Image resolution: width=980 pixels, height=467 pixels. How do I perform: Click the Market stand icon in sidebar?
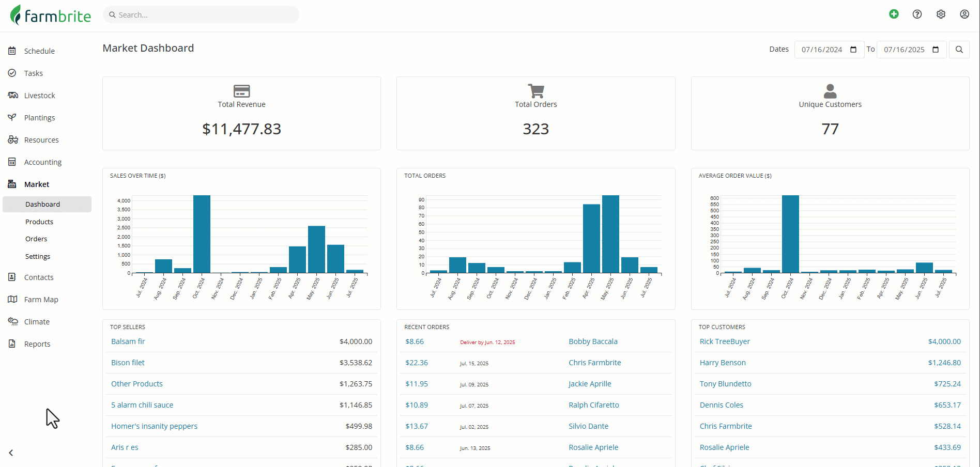click(x=12, y=184)
